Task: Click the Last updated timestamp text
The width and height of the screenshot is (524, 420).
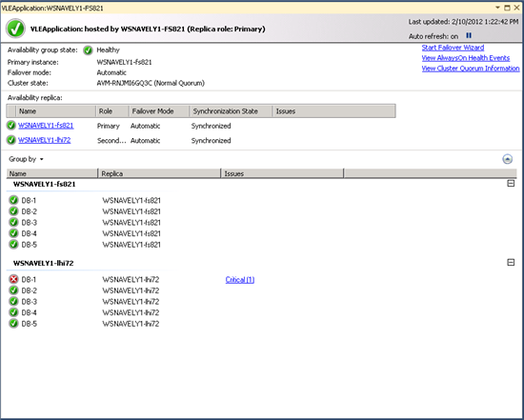Action: (x=463, y=22)
